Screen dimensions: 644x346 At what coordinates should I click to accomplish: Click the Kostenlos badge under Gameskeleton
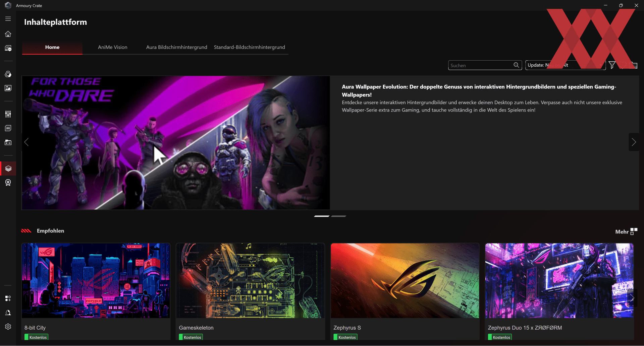pyautogui.click(x=191, y=337)
